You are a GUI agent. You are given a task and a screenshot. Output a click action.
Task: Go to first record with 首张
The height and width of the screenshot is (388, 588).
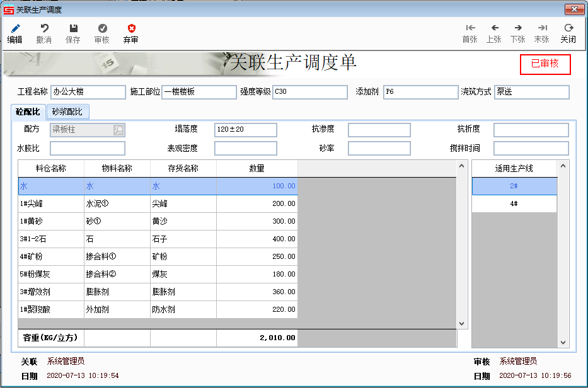click(x=470, y=29)
